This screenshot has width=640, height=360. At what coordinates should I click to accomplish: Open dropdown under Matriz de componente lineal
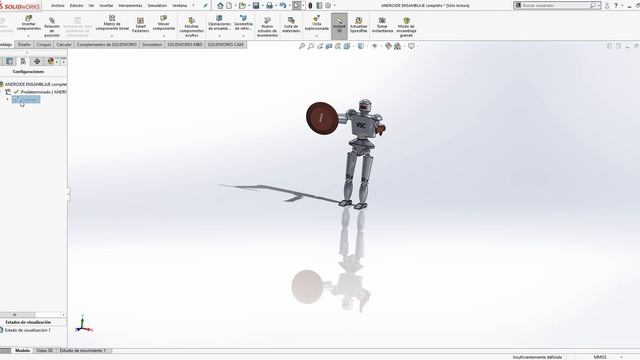click(112, 36)
